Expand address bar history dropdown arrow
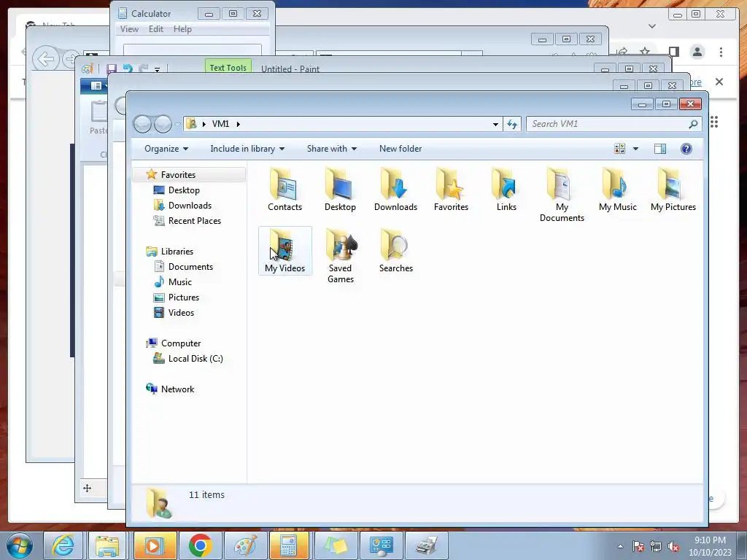This screenshot has height=560, width=747. (x=495, y=124)
